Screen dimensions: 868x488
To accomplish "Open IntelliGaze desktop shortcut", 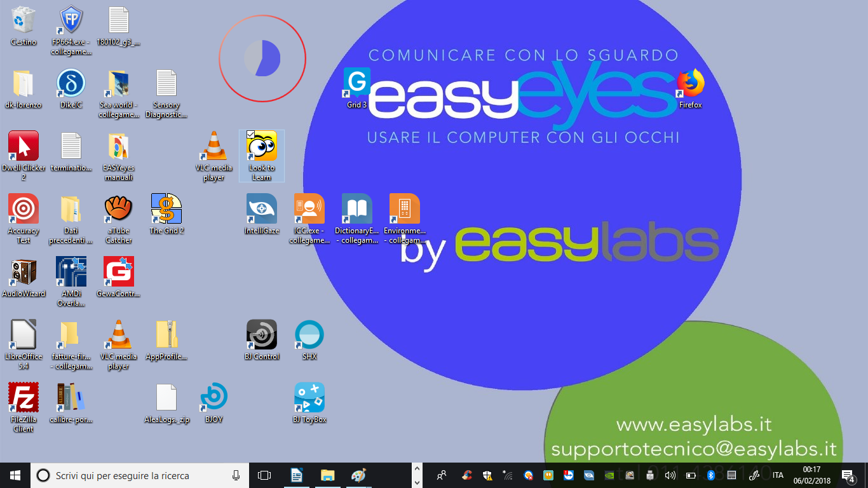I will (262, 215).
